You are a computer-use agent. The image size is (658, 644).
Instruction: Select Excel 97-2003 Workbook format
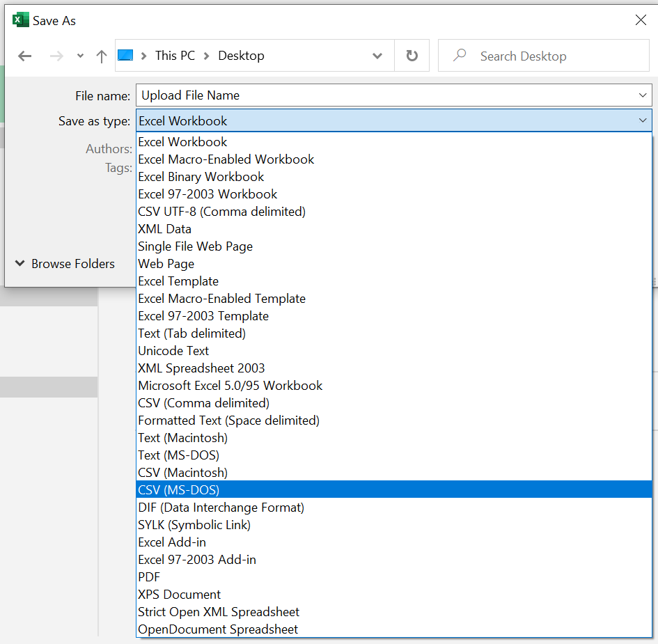[x=207, y=194]
